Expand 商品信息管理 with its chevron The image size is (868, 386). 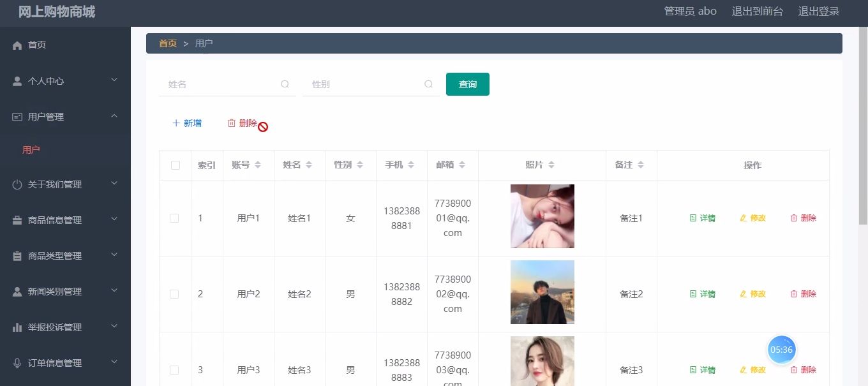coord(114,219)
